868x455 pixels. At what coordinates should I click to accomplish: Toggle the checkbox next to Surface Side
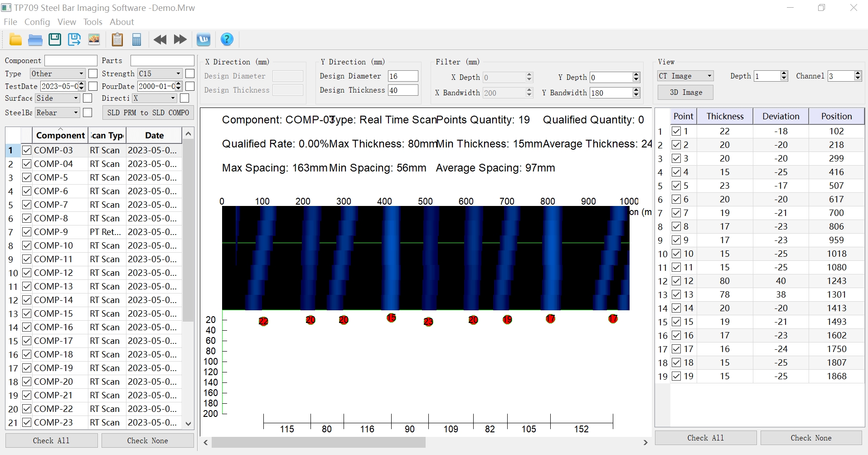(x=87, y=98)
